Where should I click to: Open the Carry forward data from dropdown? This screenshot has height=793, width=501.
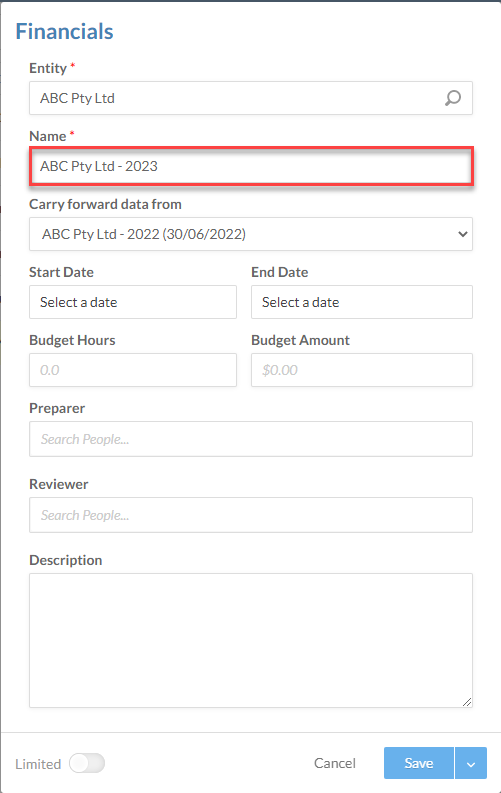251,234
